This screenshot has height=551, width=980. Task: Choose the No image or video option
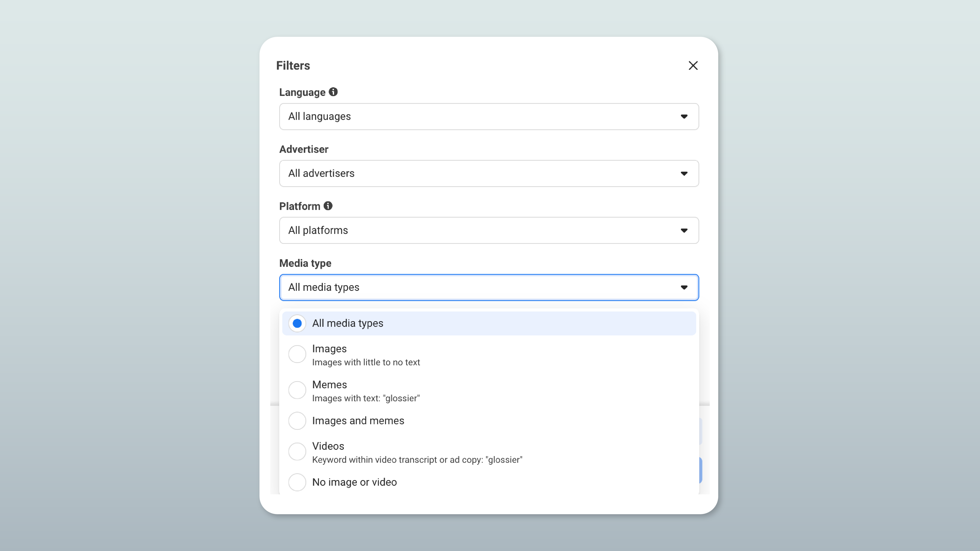coord(297,482)
